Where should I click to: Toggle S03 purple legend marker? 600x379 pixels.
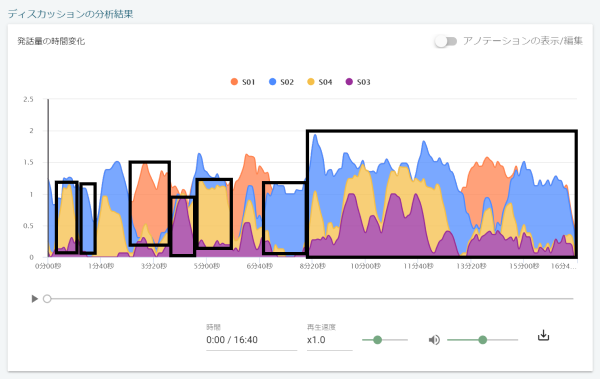[349, 82]
